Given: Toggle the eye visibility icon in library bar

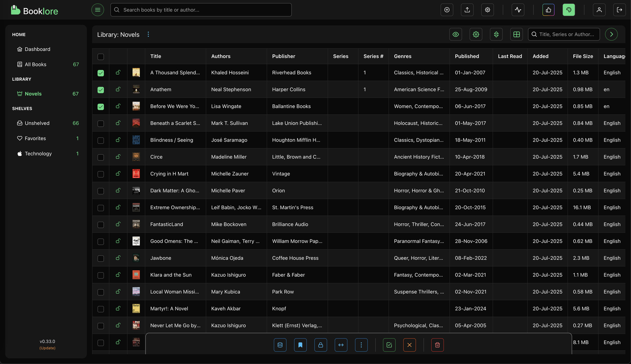Looking at the screenshot, I should 456,34.
